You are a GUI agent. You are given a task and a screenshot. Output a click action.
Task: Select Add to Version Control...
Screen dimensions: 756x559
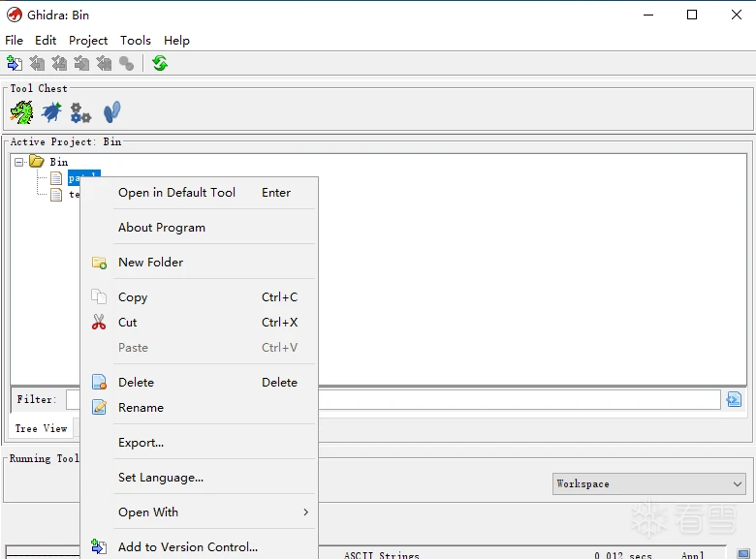(188, 547)
